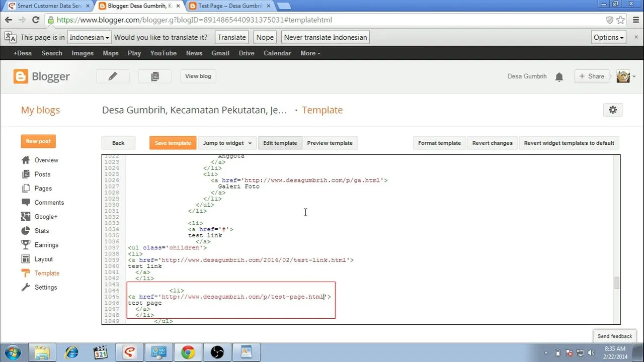Open YouTube in the Google bar

[x=164, y=53]
